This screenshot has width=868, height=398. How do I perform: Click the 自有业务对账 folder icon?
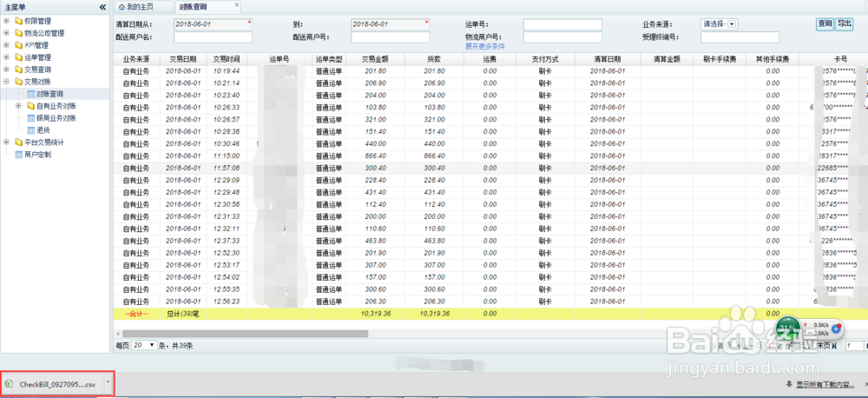click(31, 106)
